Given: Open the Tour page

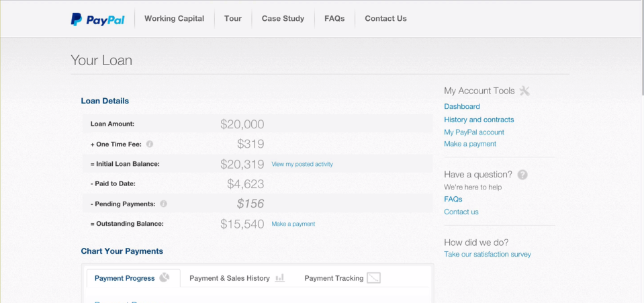Looking at the screenshot, I should [233, 19].
